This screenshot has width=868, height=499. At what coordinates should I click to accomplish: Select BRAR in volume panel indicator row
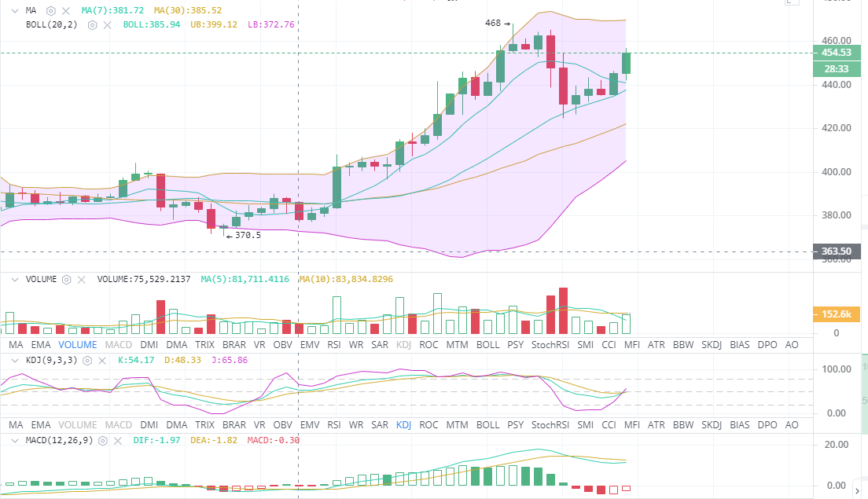pos(234,345)
